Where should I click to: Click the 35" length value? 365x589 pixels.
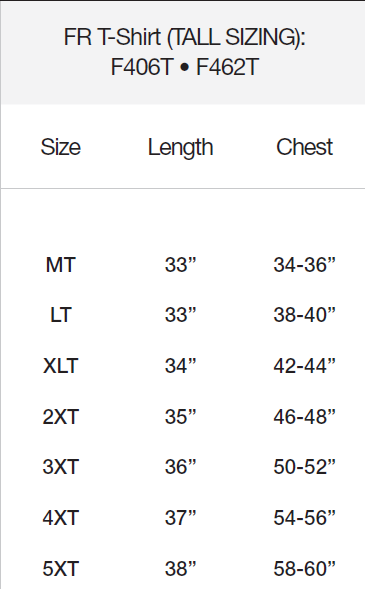(x=181, y=417)
